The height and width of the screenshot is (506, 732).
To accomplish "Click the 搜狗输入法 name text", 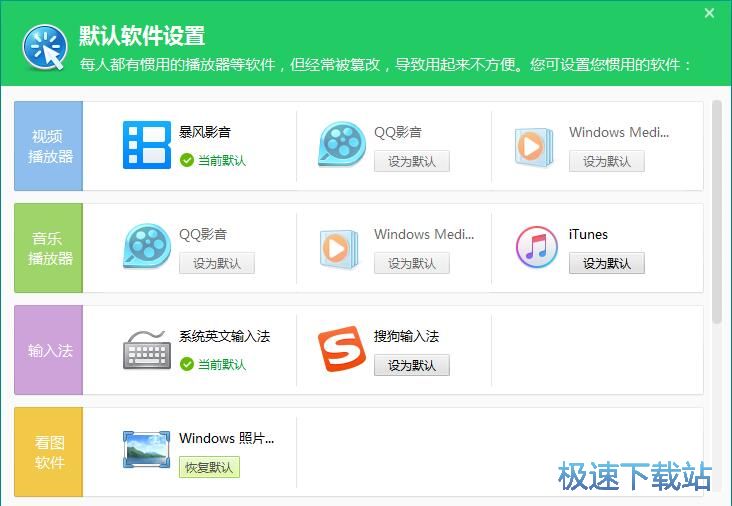I will [407, 336].
